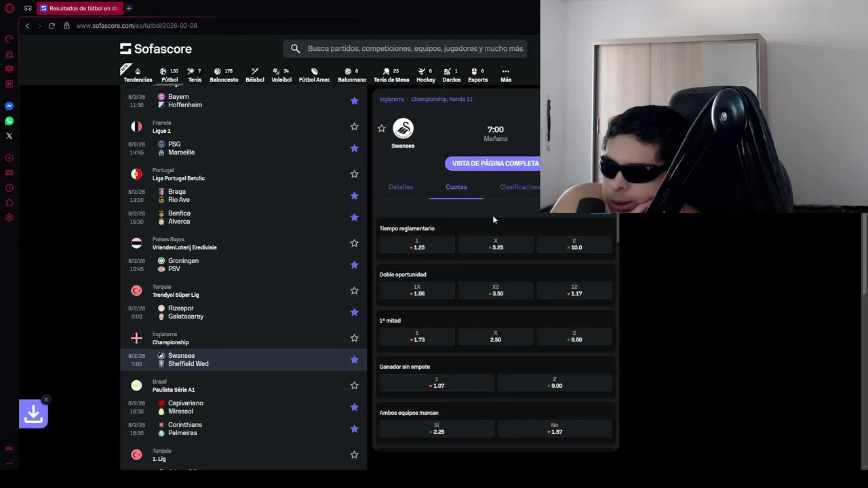Image resolution: width=868 pixels, height=488 pixels.
Task: Click Tiempo reglamentario draw odds 5.25
Action: 496,244
